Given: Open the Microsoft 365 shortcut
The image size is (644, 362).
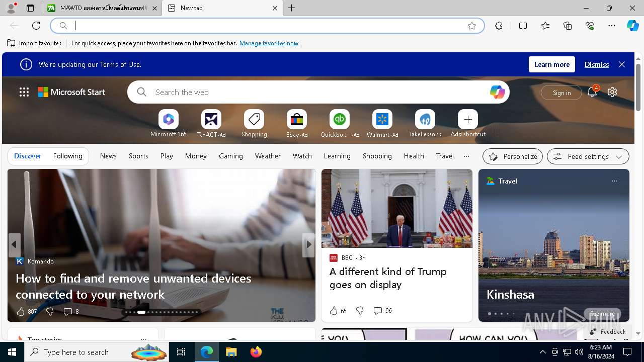Looking at the screenshot, I should coord(168,124).
